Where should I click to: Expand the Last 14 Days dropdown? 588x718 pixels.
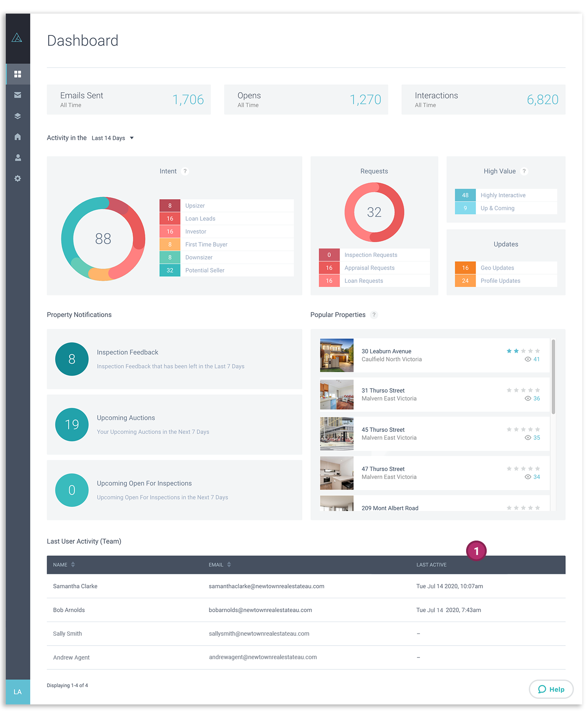point(112,138)
